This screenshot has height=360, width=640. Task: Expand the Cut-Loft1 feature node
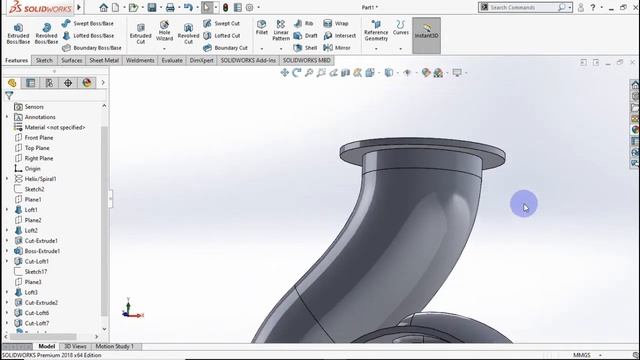pyautogui.click(x=7, y=261)
